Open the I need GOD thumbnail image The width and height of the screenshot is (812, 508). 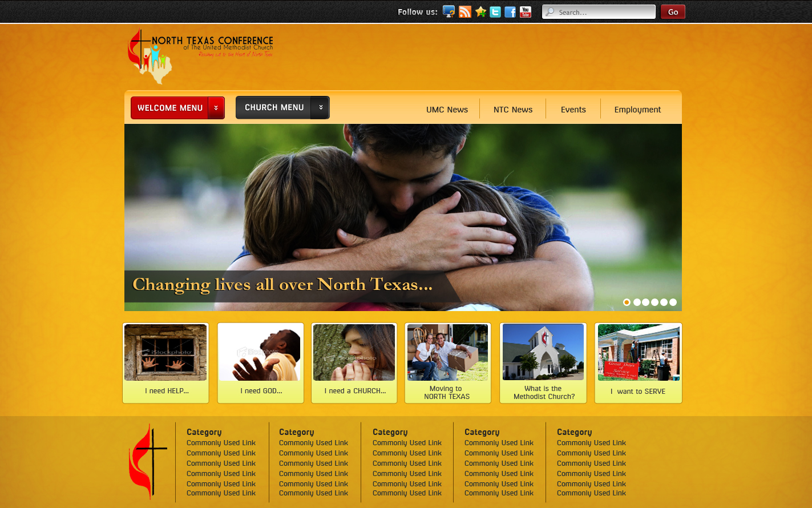[x=260, y=352]
